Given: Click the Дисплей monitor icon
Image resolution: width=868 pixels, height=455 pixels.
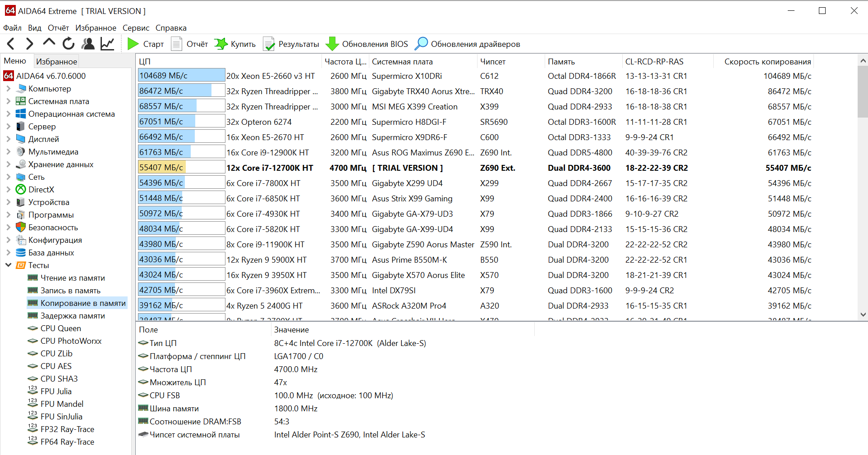Looking at the screenshot, I should tap(21, 139).
